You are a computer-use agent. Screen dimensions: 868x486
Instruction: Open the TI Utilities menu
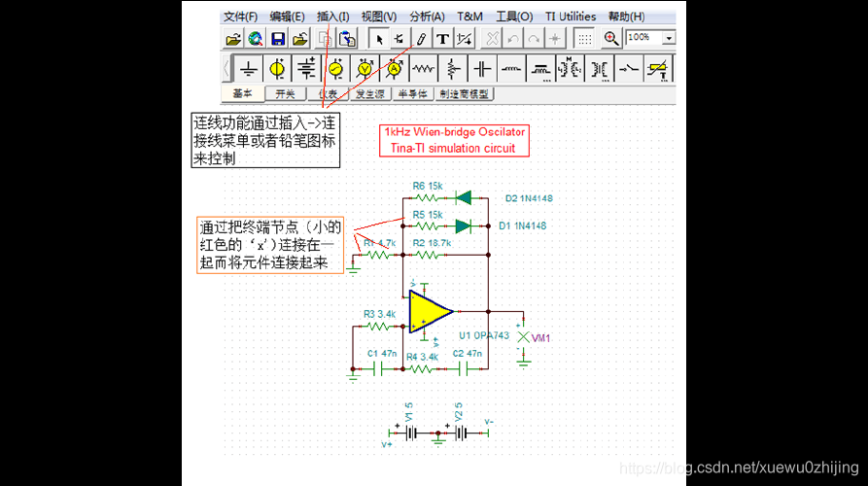571,17
